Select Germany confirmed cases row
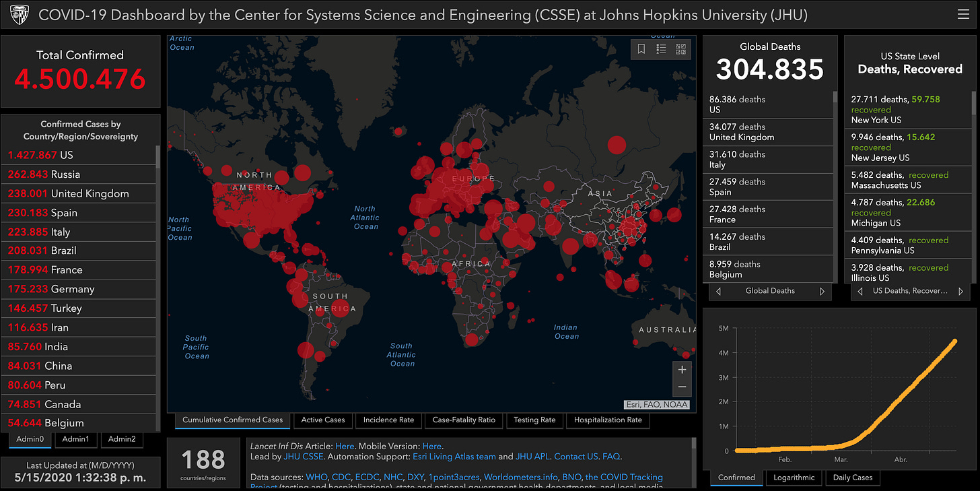This screenshot has height=491, width=980. 79,289
